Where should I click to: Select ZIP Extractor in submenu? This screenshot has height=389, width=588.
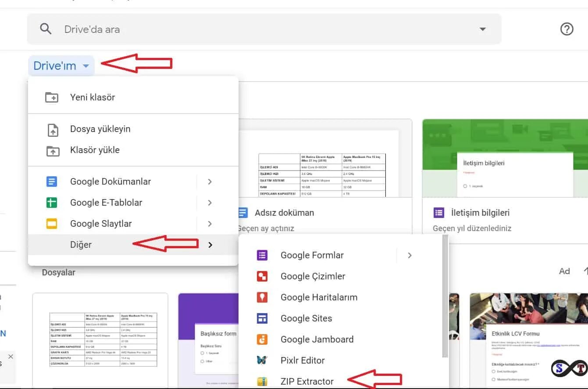(x=340, y=381)
